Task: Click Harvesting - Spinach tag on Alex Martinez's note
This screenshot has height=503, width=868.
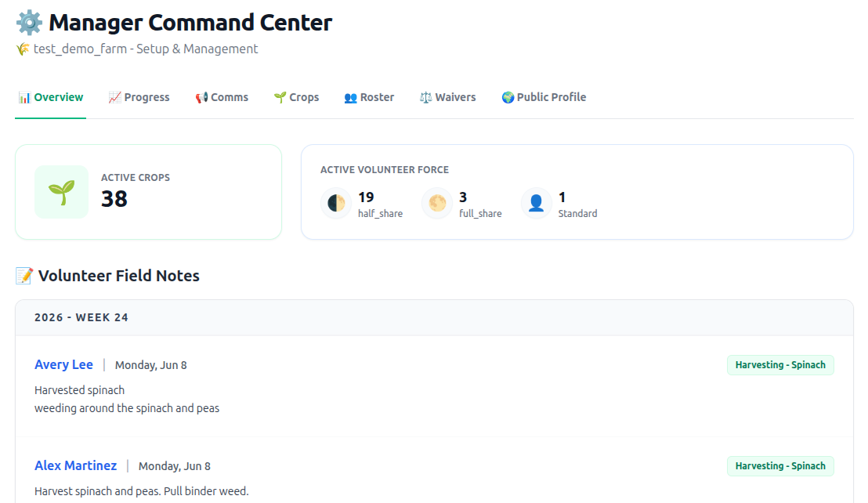Action: tap(780, 466)
